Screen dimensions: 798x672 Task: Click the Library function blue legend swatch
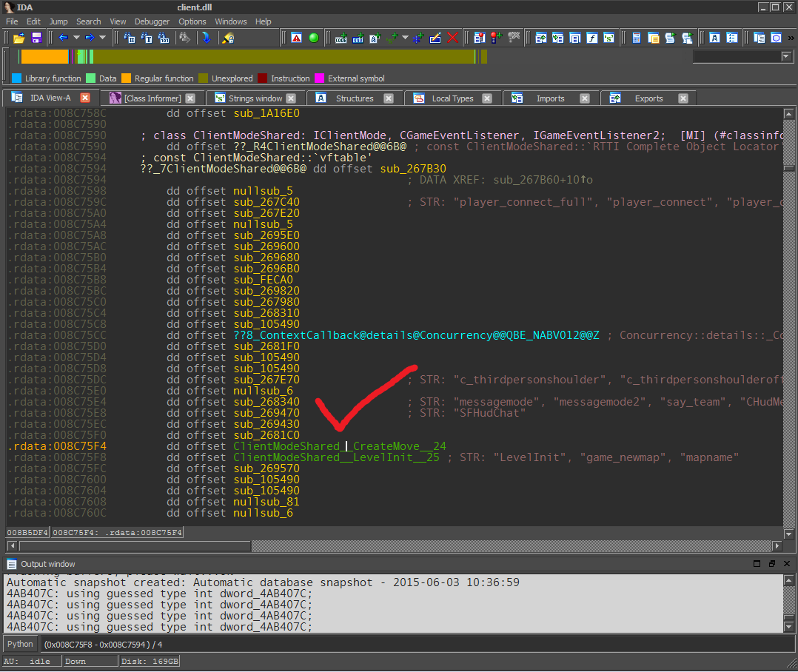[x=16, y=78]
